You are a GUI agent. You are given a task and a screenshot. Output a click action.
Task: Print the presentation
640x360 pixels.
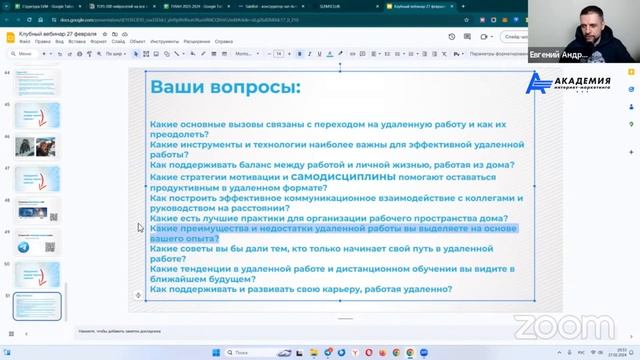pyautogui.click(x=80, y=54)
